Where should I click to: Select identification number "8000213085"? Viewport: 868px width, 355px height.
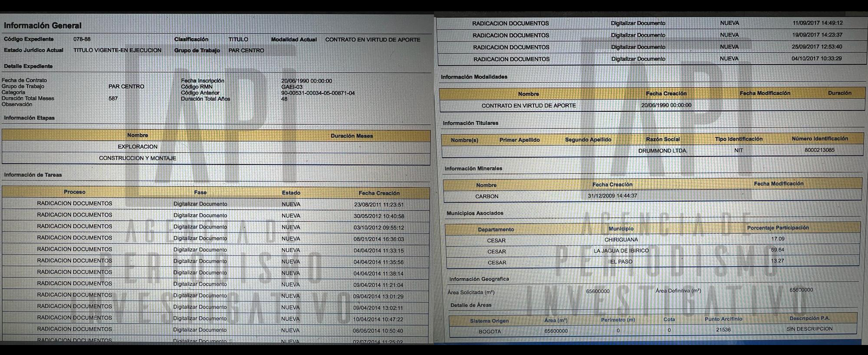[819, 150]
